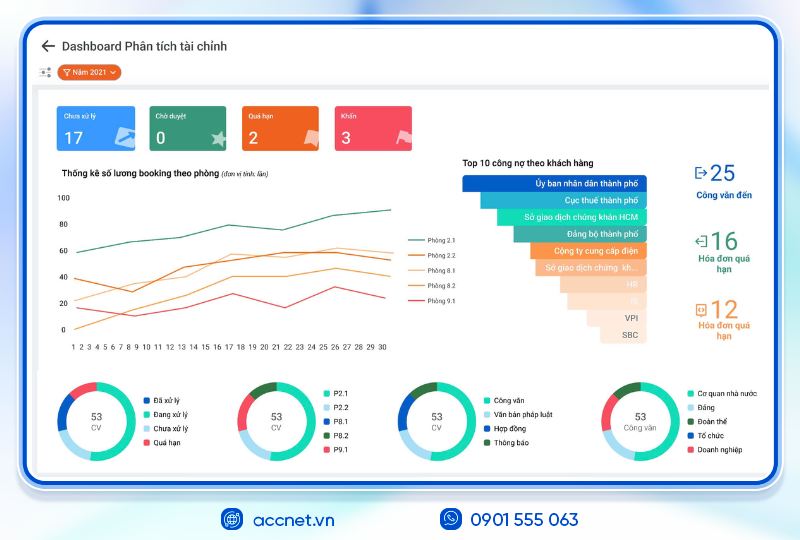Click the Đã xử lý legend swatch
Image resolution: width=800 pixels, height=540 pixels.
146,400
